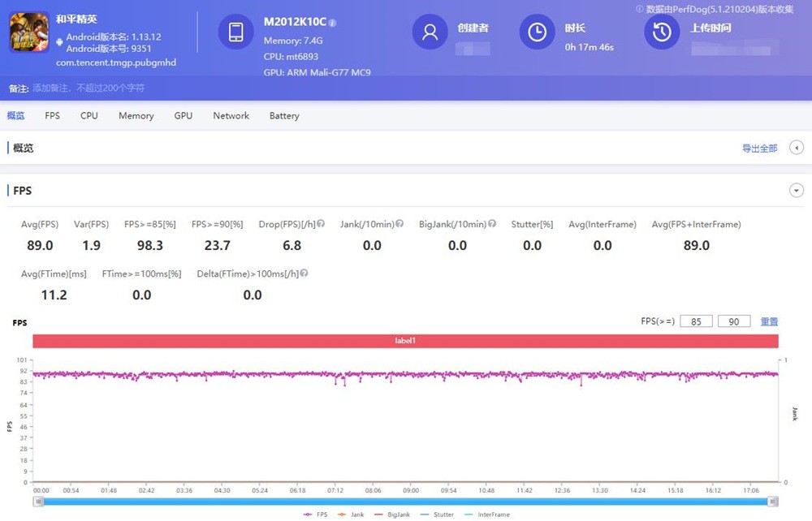Click the upload time history icon
The image size is (812, 521).
pyautogui.click(x=662, y=32)
